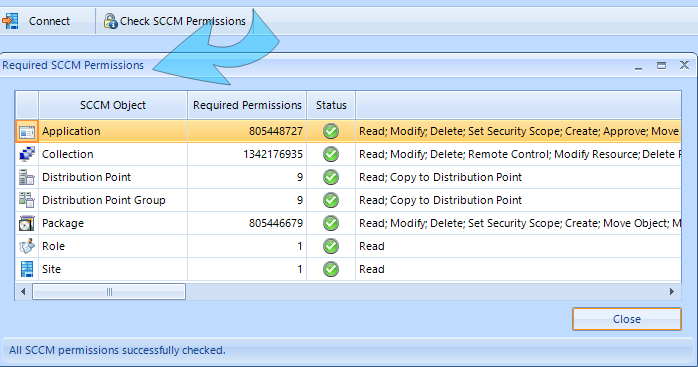
Task: Click the Application green status checkmark
Action: (331, 131)
